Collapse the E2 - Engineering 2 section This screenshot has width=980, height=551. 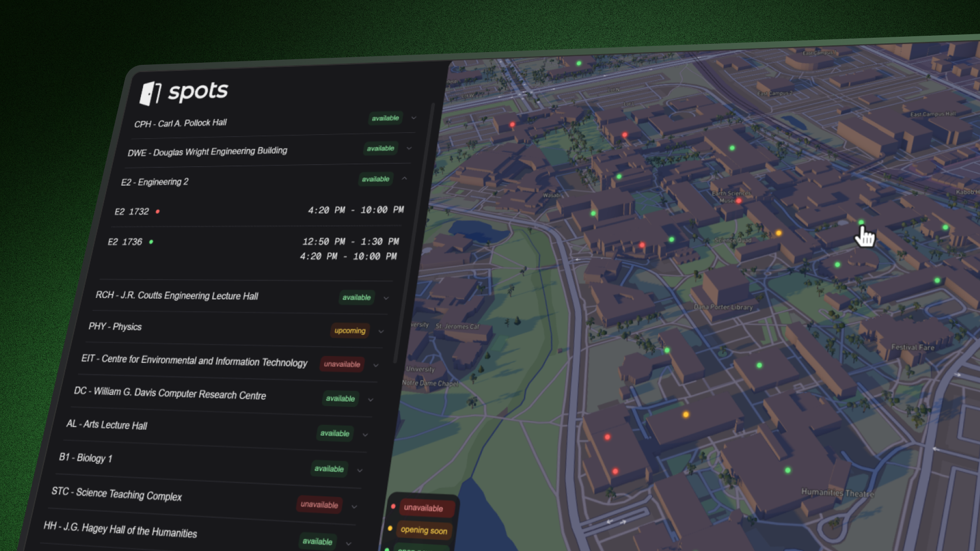click(404, 179)
